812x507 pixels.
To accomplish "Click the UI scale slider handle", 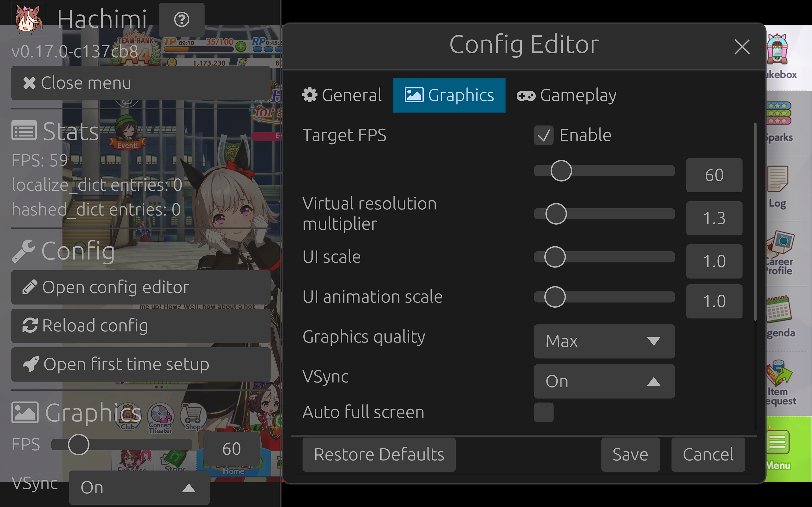I will tap(555, 257).
